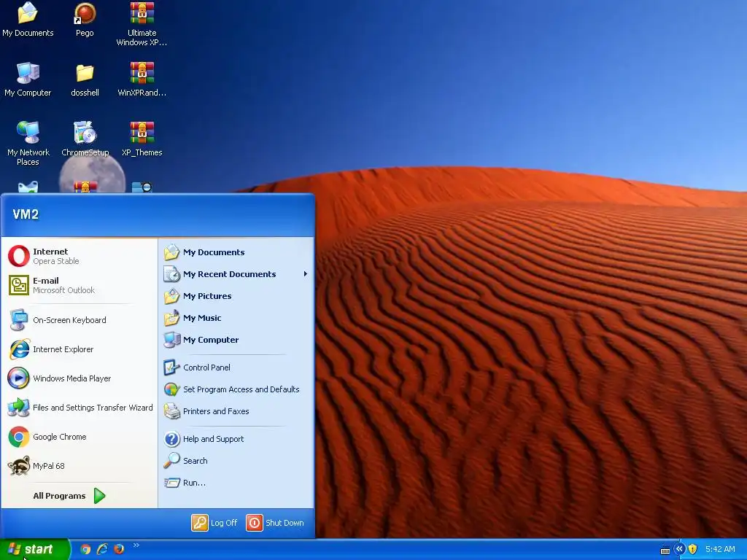The width and height of the screenshot is (747, 560).
Task: Open Help and Support
Action: tap(236, 439)
